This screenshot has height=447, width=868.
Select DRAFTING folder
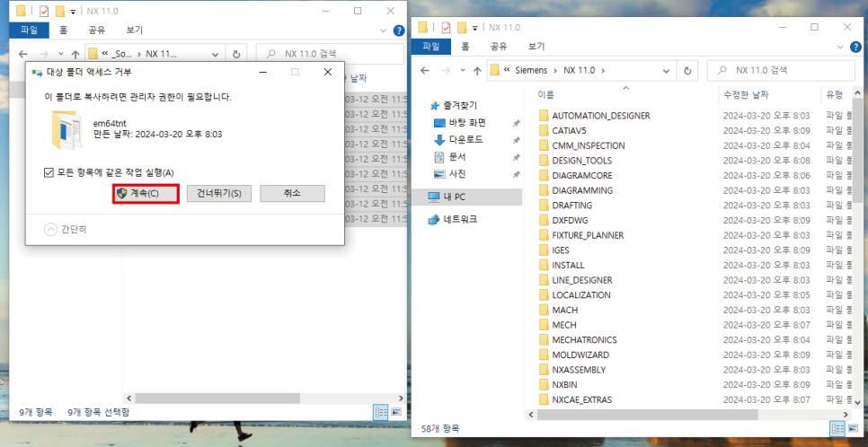tap(572, 206)
